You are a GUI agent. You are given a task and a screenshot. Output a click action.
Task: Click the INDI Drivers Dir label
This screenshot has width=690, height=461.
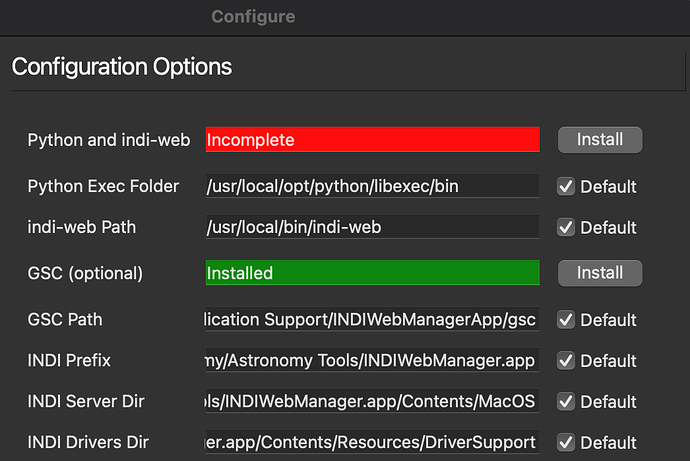[88, 442]
